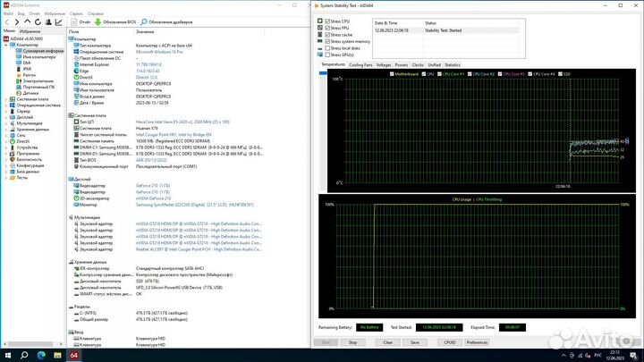
Task: Click the Save button
Action: coord(415,342)
